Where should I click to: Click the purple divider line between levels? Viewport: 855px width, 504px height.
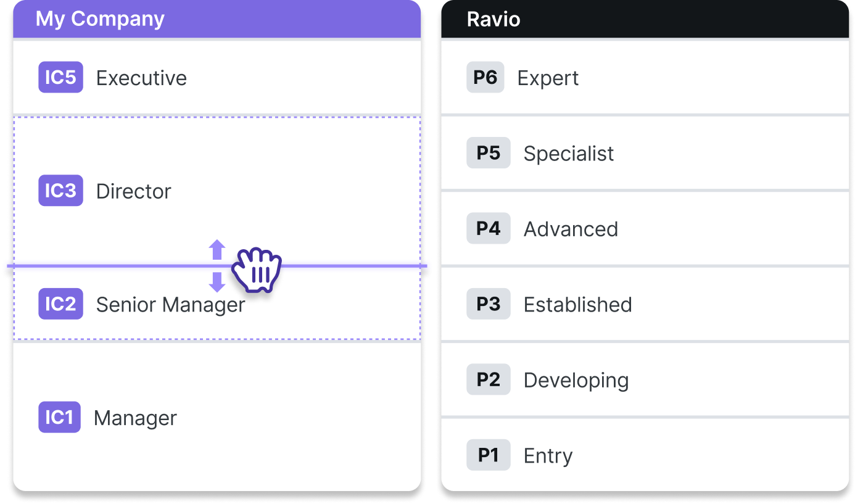pos(217,266)
